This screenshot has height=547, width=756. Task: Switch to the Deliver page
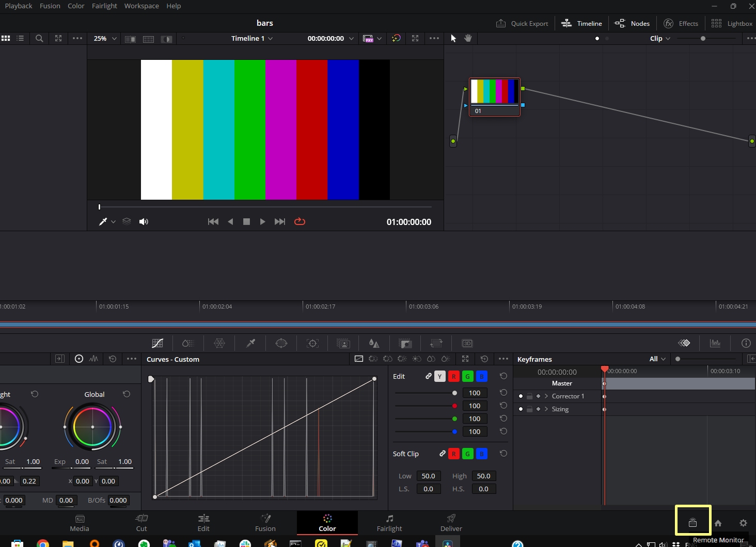click(x=451, y=523)
